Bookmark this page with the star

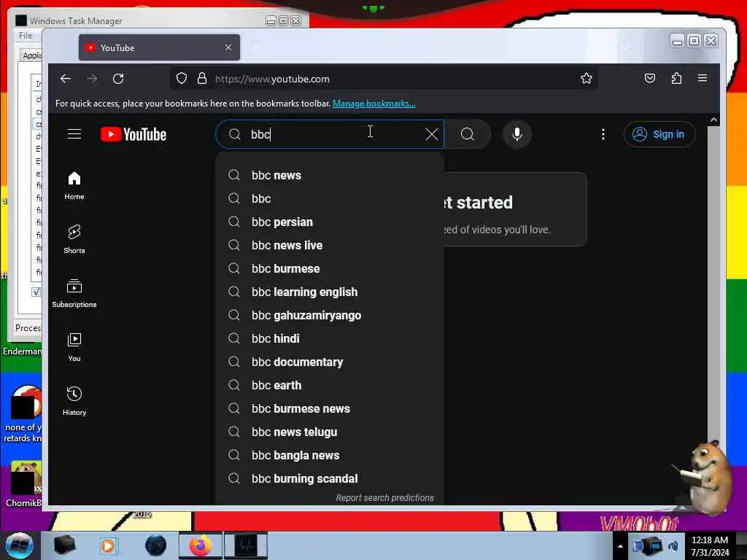[x=587, y=78]
